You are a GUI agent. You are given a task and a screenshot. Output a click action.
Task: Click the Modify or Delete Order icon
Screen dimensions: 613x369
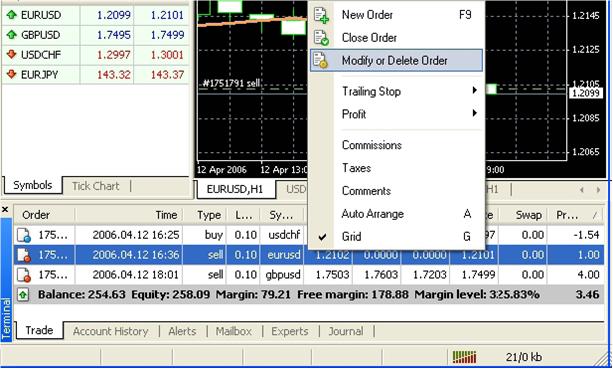click(x=321, y=61)
